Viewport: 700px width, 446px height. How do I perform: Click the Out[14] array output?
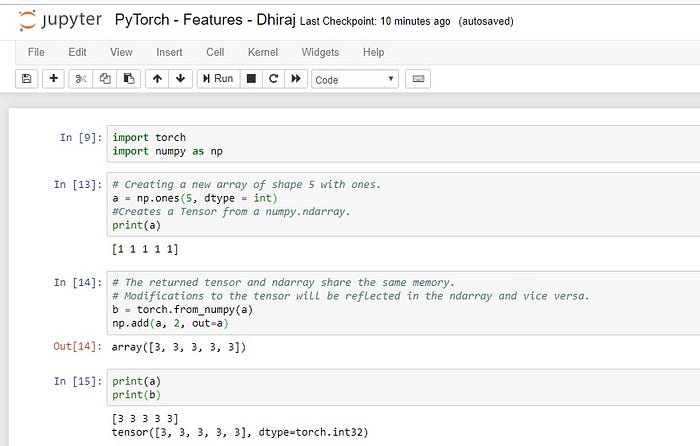click(179, 347)
